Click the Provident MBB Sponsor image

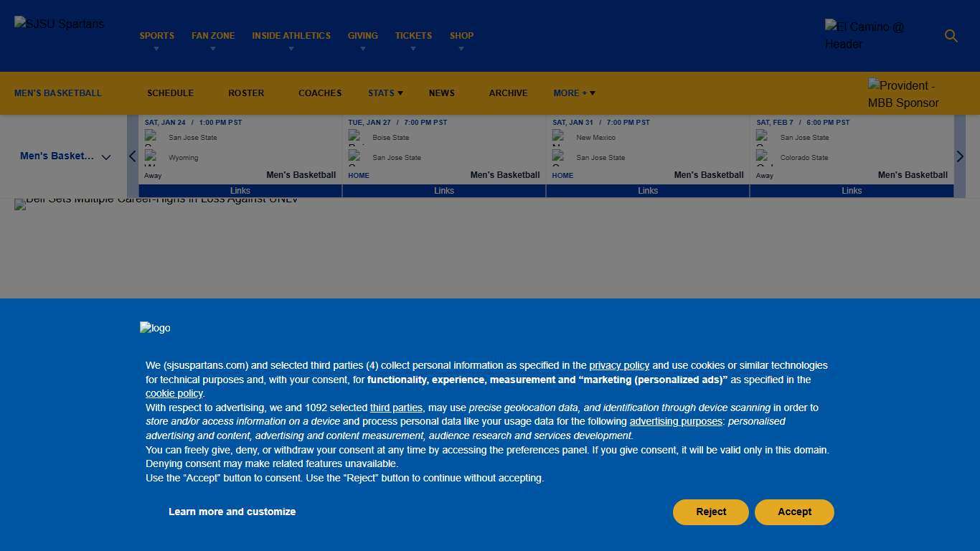pos(904,94)
